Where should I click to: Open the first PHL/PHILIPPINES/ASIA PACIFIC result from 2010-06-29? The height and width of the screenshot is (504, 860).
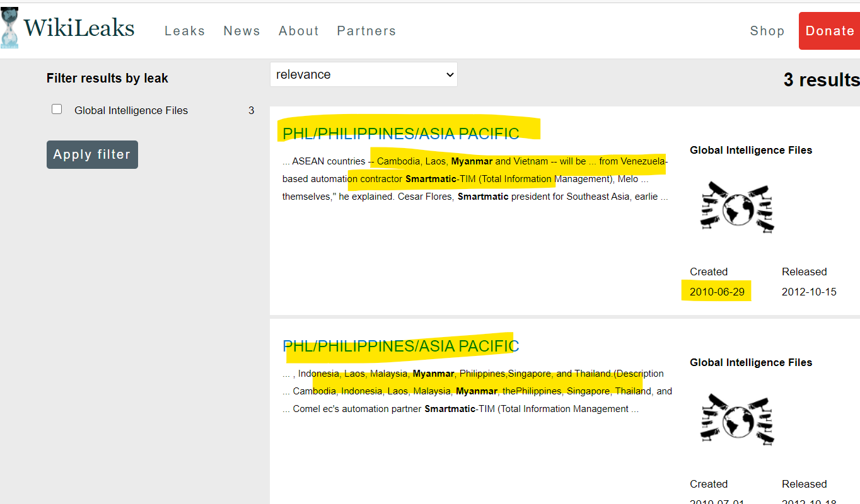point(401,134)
